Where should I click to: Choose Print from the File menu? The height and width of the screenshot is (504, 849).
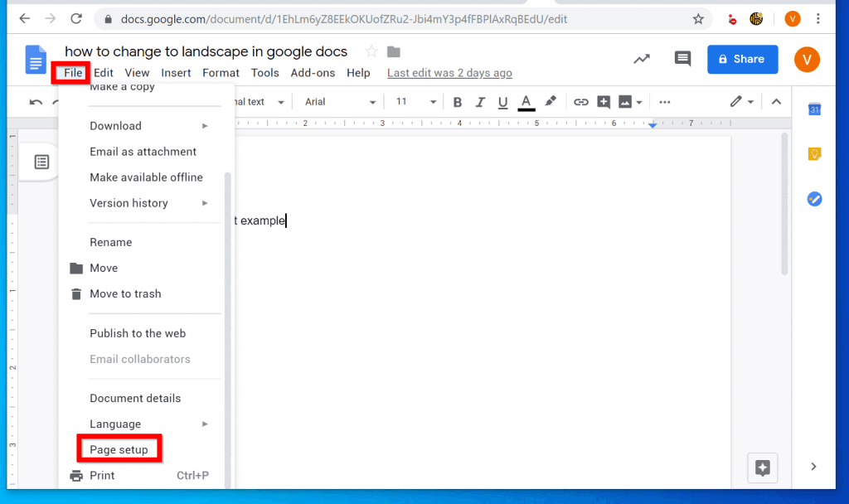tap(143, 475)
